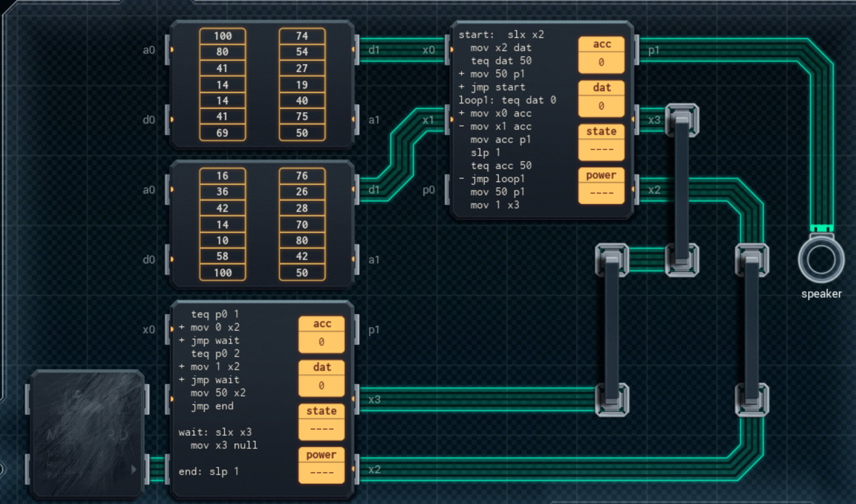Click the d1 pin on the bottom memory chip
This screenshot has width=856, height=504.
pyautogui.click(x=356, y=190)
